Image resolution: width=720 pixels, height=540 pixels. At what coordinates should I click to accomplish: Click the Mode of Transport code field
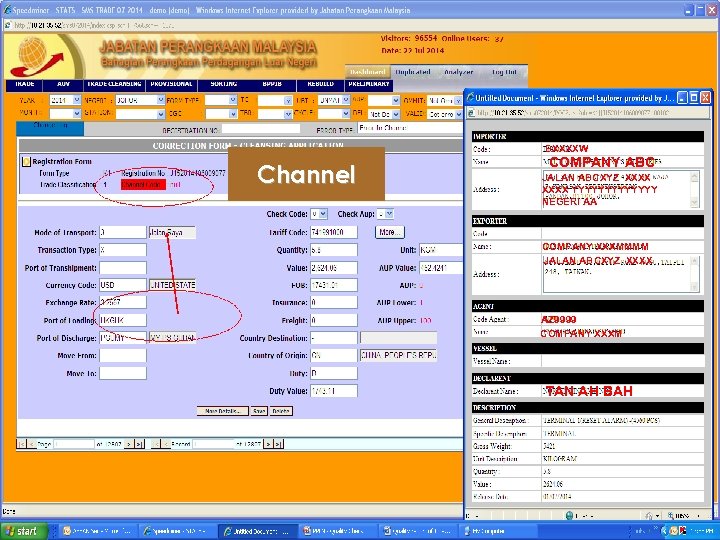coord(123,232)
